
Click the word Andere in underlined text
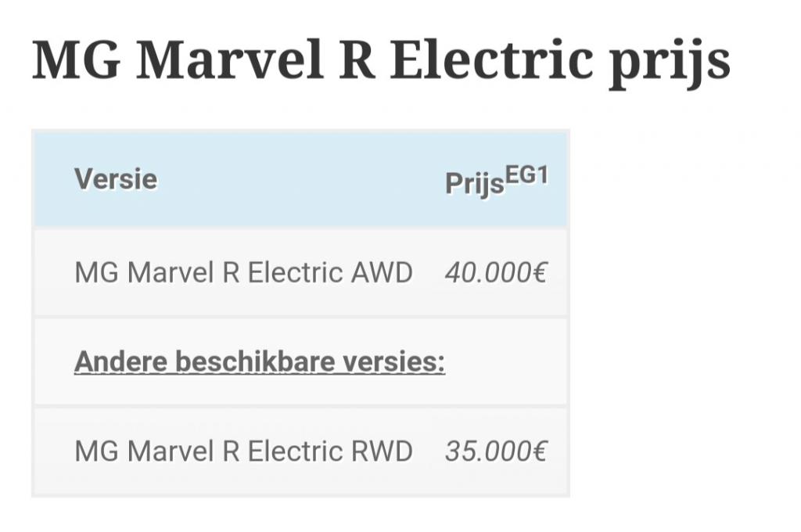pos(120,361)
